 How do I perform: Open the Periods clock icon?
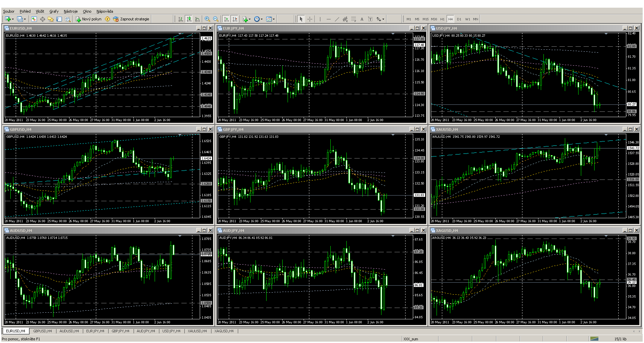coord(257,19)
